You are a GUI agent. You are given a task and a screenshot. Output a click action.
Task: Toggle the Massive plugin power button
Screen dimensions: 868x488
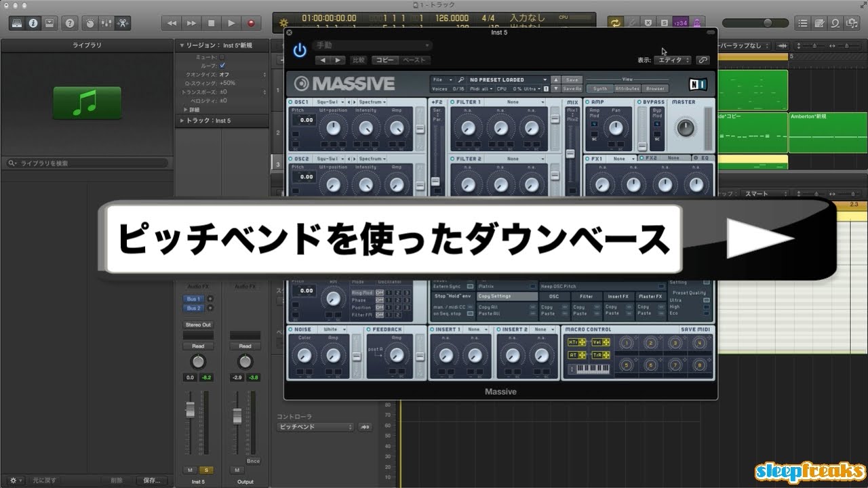tap(300, 50)
